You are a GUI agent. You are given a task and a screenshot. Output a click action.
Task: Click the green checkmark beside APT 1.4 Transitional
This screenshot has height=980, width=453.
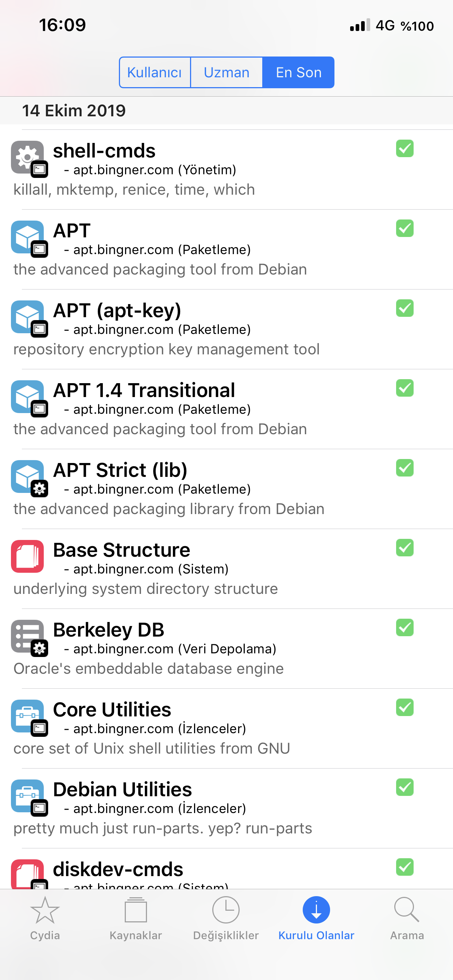point(404,388)
